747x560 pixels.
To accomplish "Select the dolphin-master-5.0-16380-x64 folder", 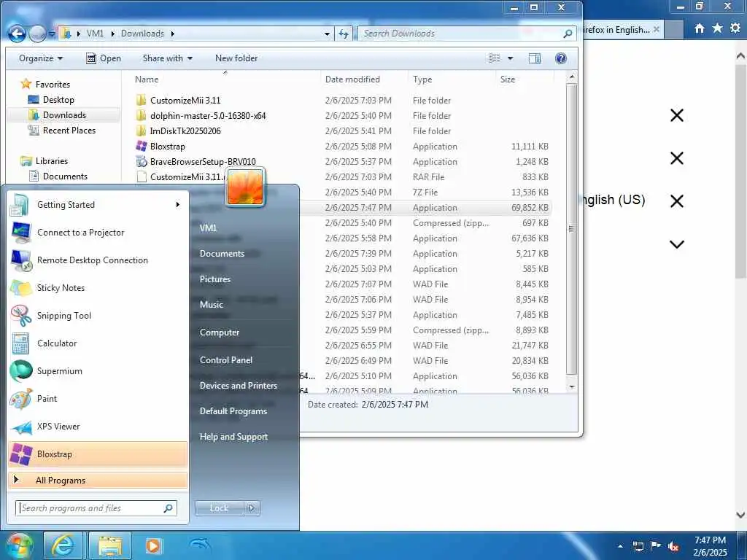I will click(208, 116).
